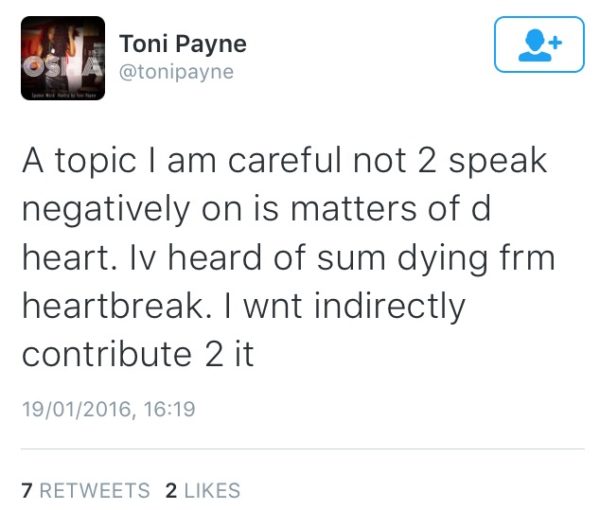Open Toni Payne's profile picture
Viewport: 600px width, 510px height.
(x=63, y=58)
